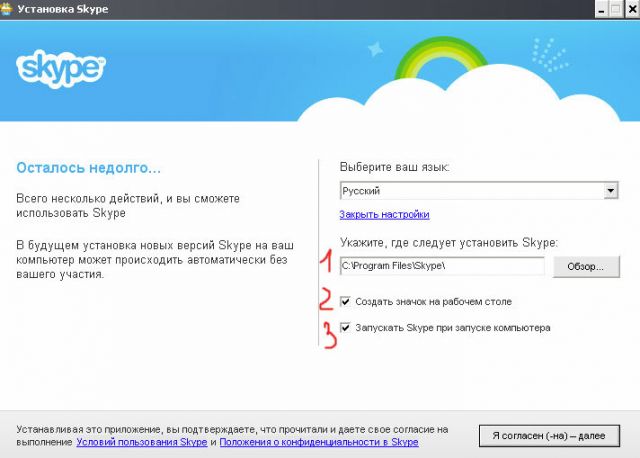The width and height of the screenshot is (640, 458).
Task: Click the Выберите ваш язык label
Action: pyautogui.click(x=395, y=167)
